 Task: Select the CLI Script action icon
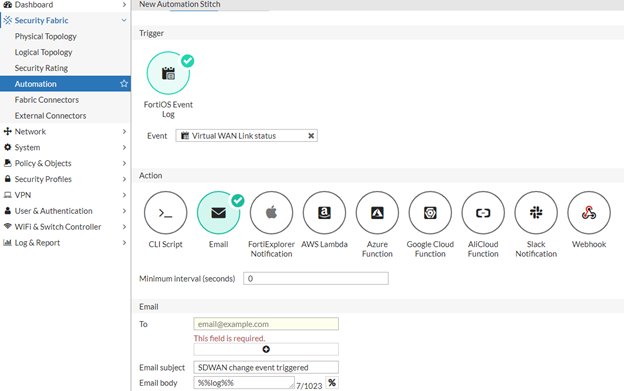(165, 213)
